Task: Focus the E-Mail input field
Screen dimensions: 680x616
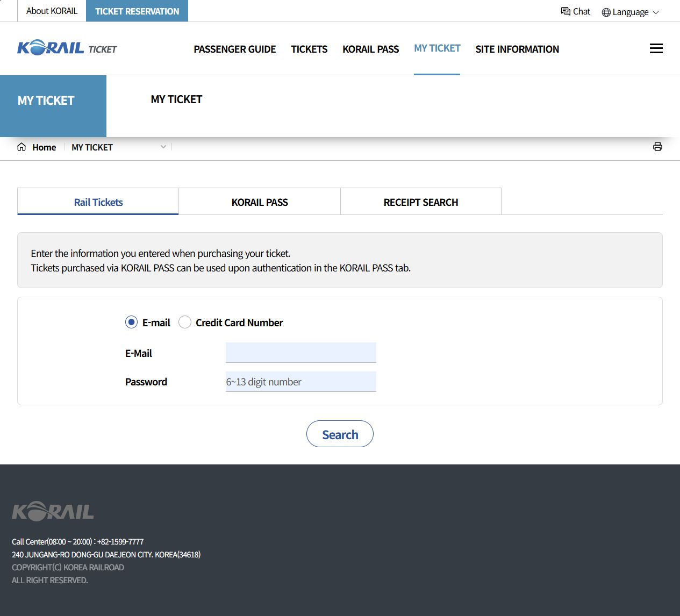Action: (x=301, y=353)
